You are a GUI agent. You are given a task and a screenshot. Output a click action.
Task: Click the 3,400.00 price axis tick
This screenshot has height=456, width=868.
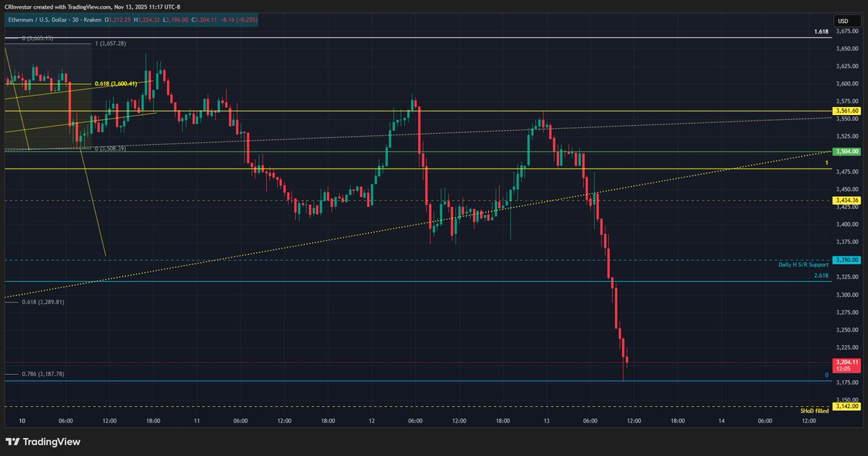coord(847,224)
